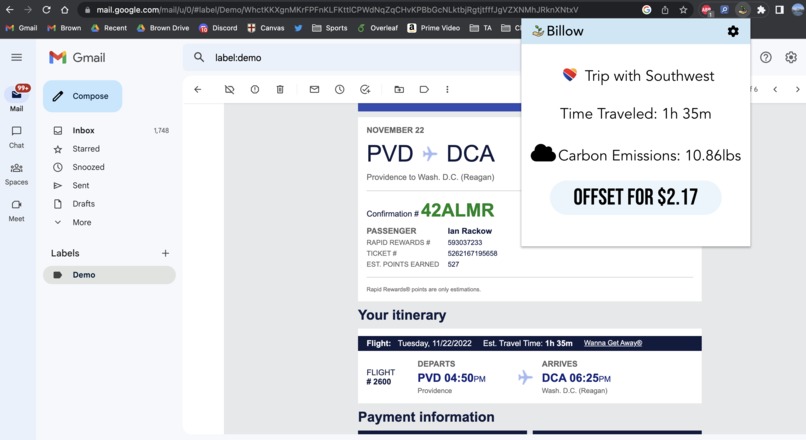
Task: Create a new label with plus icon
Action: coord(166,253)
